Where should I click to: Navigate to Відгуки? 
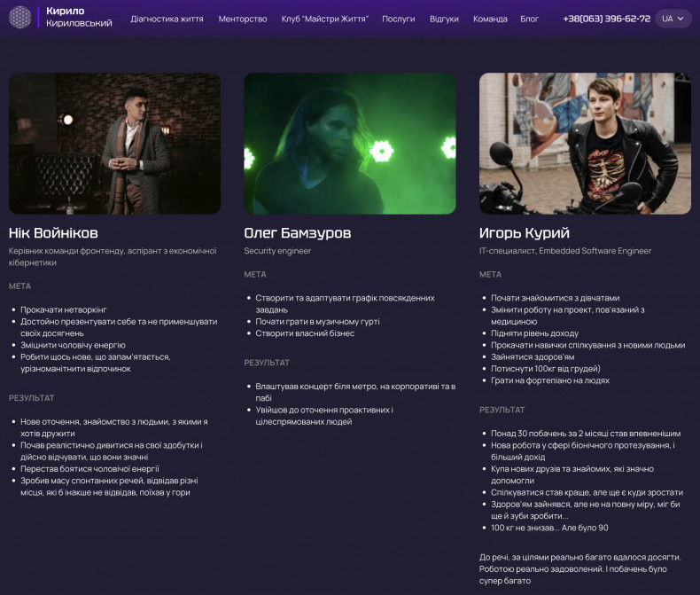(444, 19)
